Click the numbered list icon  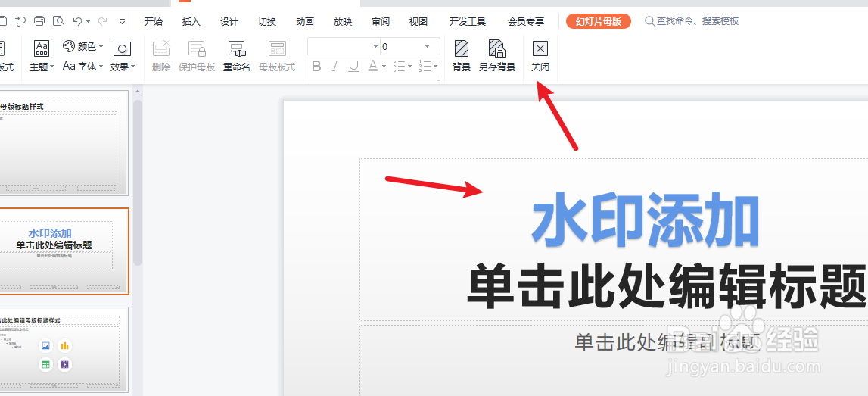click(x=425, y=67)
